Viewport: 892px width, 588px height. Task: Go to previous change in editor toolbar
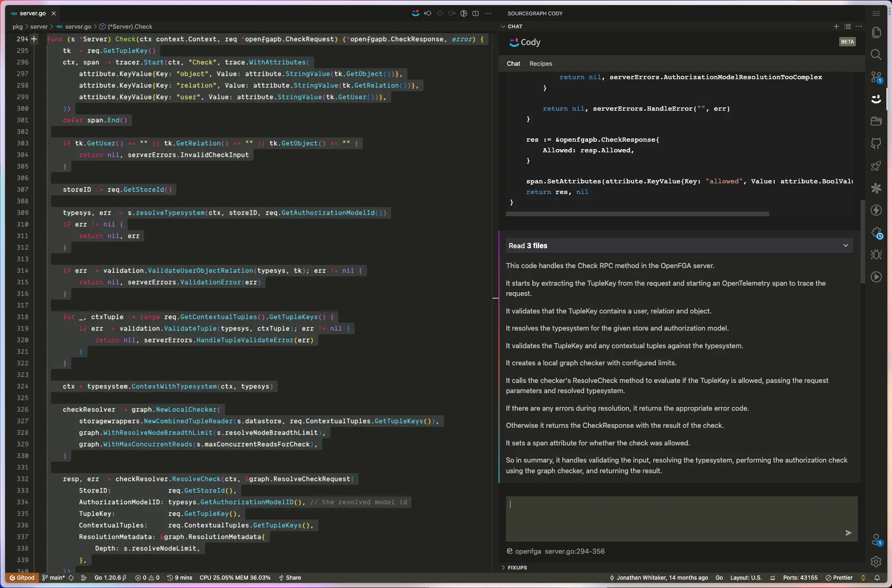(x=428, y=13)
